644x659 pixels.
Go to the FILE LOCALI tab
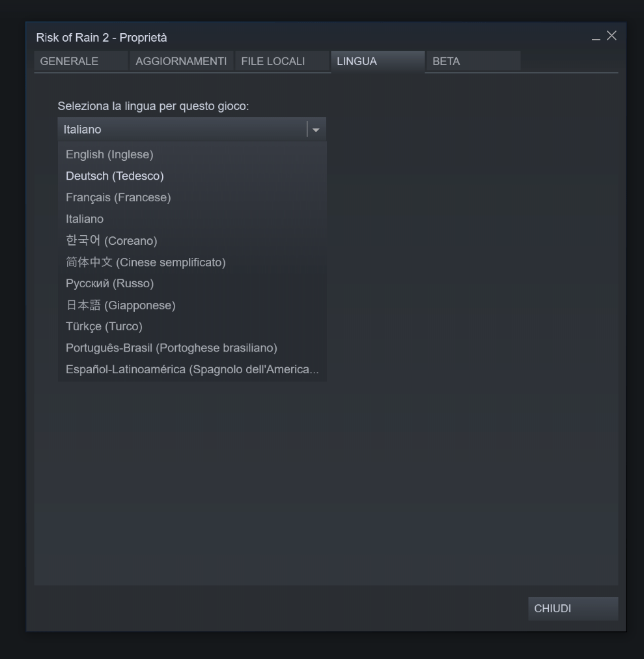(x=282, y=61)
